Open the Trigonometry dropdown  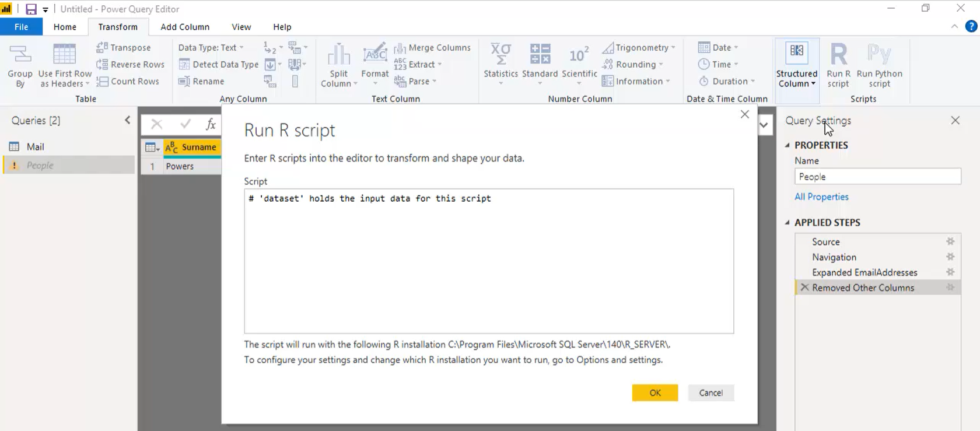tap(639, 47)
